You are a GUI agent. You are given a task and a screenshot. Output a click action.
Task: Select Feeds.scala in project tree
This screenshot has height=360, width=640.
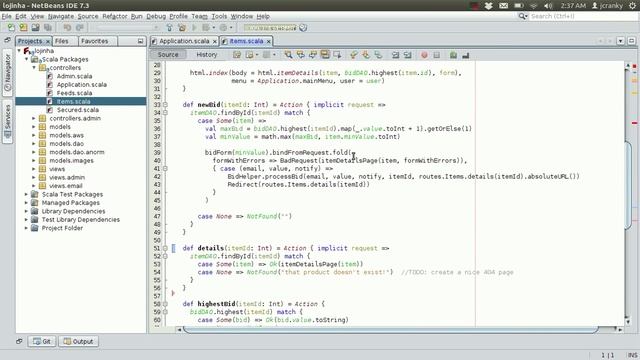point(74,93)
